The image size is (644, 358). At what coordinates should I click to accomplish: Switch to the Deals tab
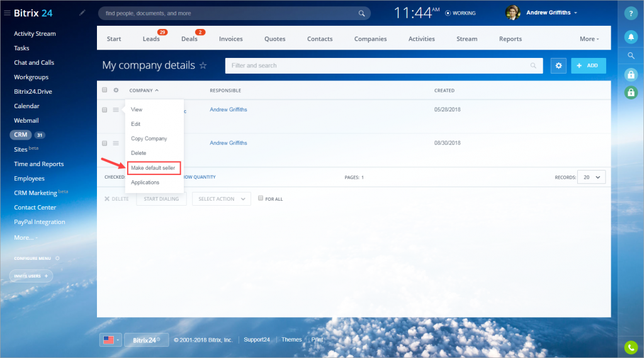click(189, 38)
